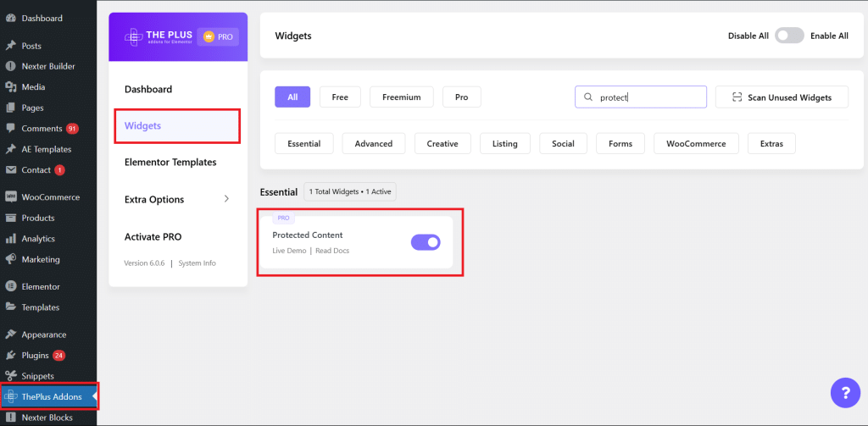The image size is (868, 426).
Task: Click the Contact 1 notification badge
Action: [x=59, y=170]
